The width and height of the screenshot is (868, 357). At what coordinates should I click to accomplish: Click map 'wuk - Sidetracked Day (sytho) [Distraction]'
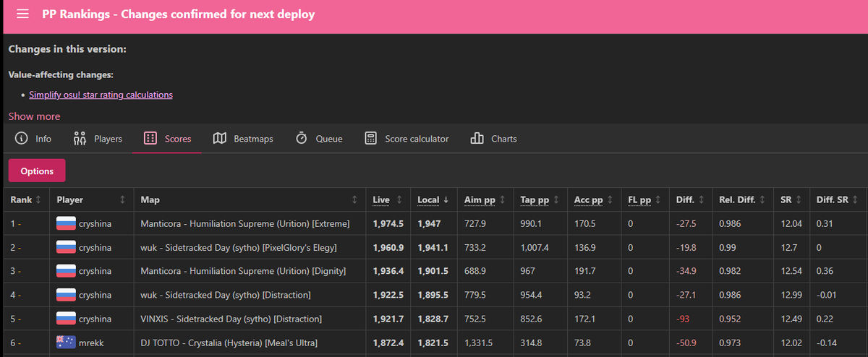(226, 295)
